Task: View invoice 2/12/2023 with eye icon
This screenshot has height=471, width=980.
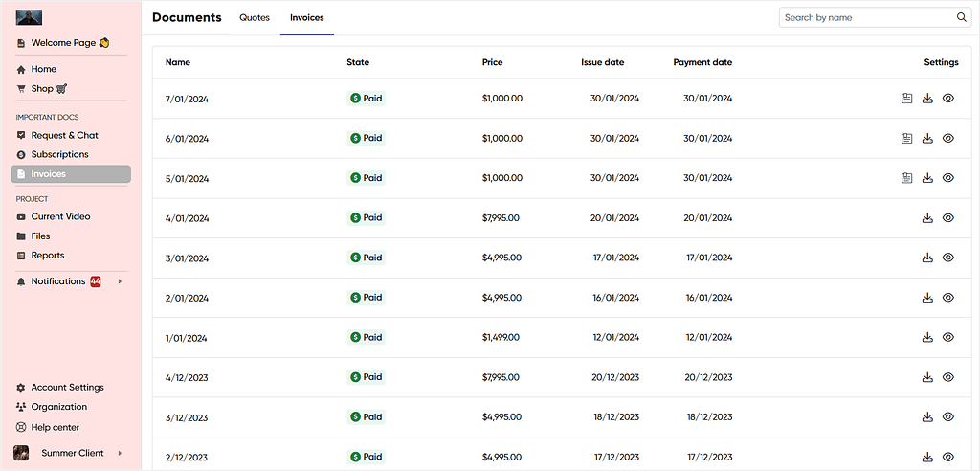Action: (948, 457)
